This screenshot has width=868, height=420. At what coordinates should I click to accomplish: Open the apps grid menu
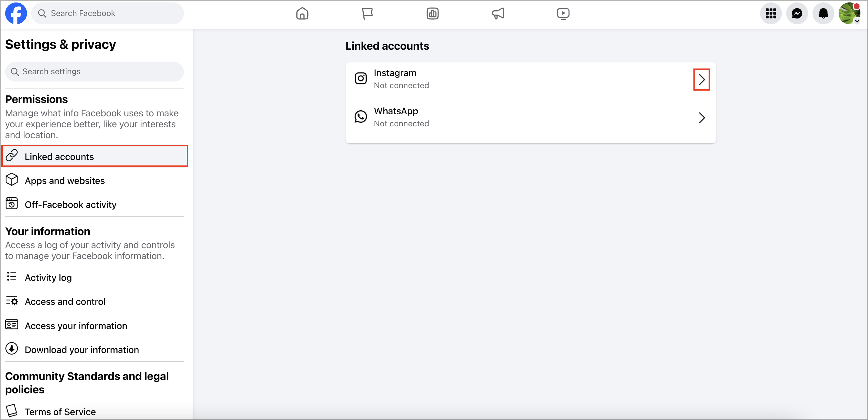click(x=771, y=13)
